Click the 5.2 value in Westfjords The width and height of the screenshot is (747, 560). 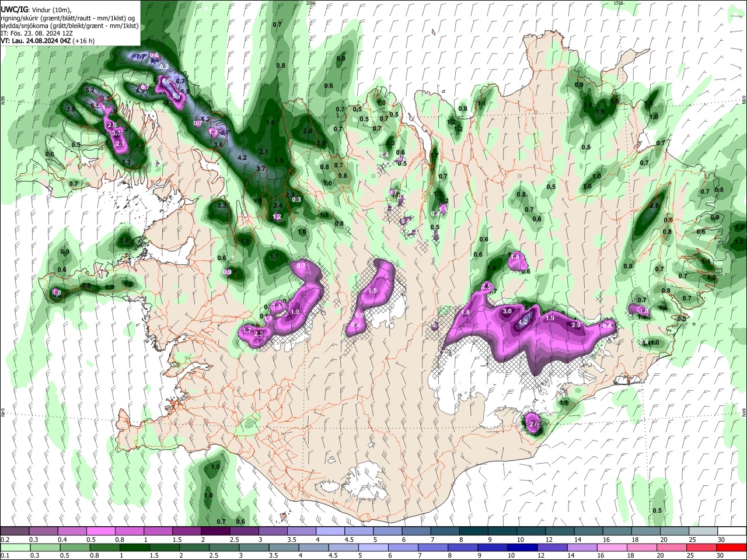coord(90,90)
